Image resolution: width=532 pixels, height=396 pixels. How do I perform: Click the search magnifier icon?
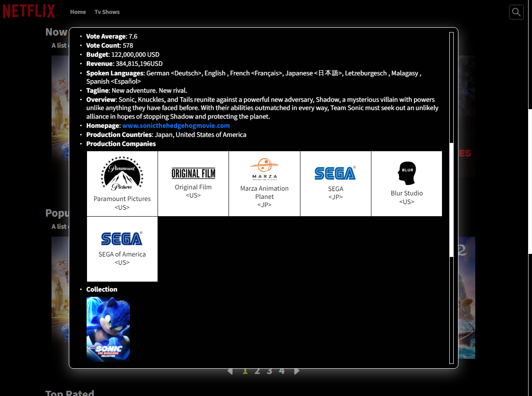pyautogui.click(x=516, y=12)
